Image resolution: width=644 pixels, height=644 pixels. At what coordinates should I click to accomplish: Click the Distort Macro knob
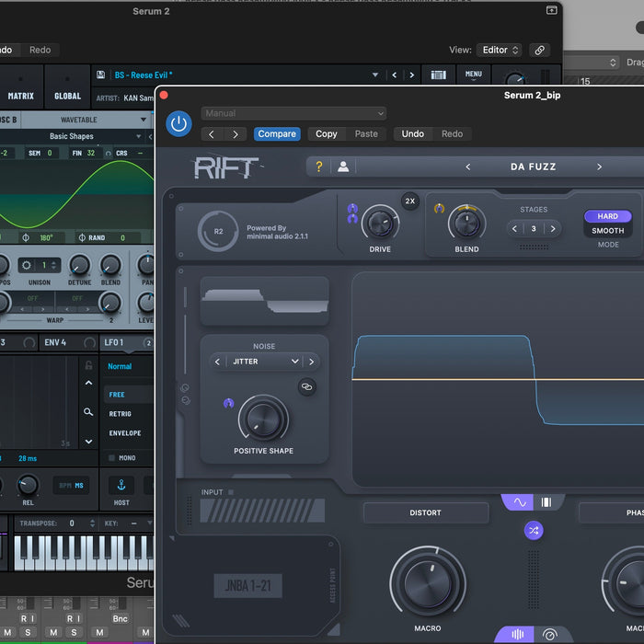(x=428, y=583)
